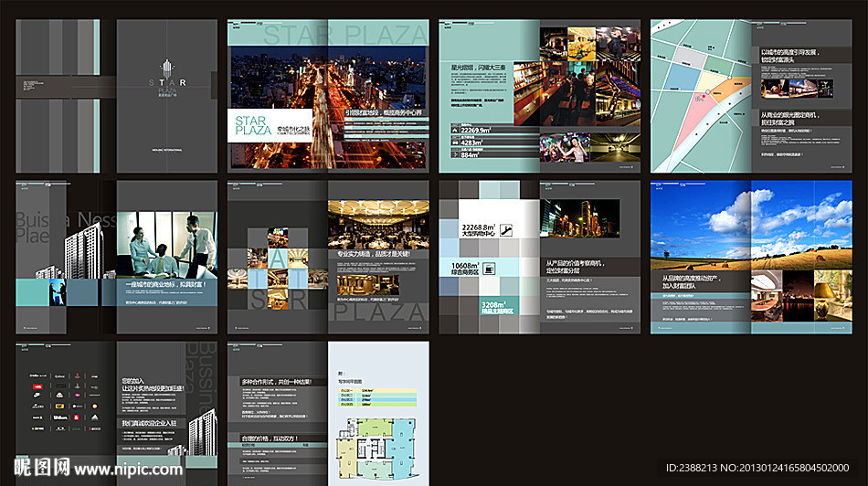Image resolution: width=868 pixels, height=486 pixels.
Task: Click the 4283m² area figure
Action: 471,143
